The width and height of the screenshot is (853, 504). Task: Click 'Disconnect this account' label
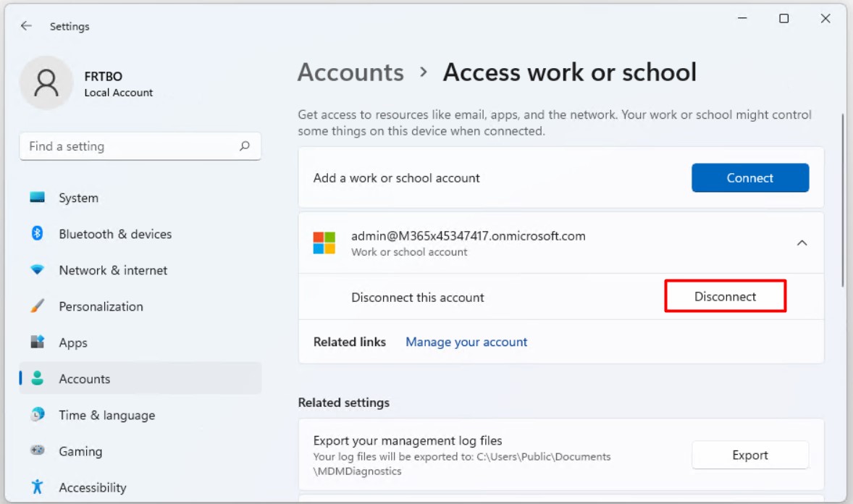coord(417,297)
